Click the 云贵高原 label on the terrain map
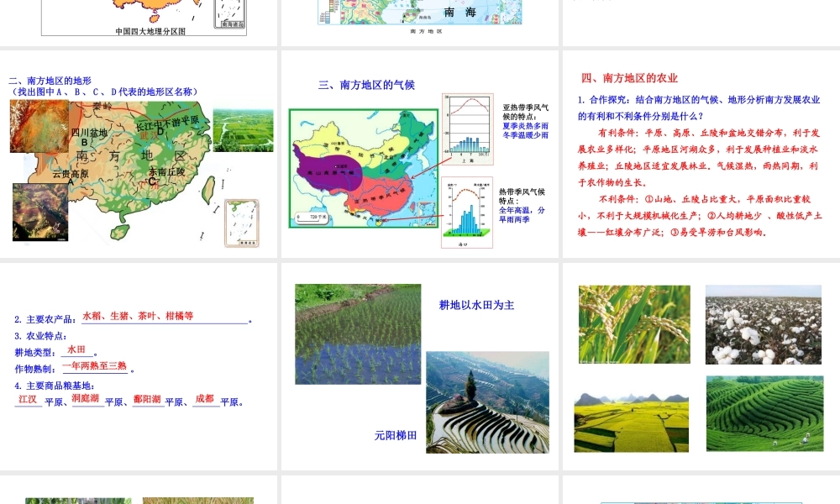The height and width of the screenshot is (504, 840). (71, 174)
